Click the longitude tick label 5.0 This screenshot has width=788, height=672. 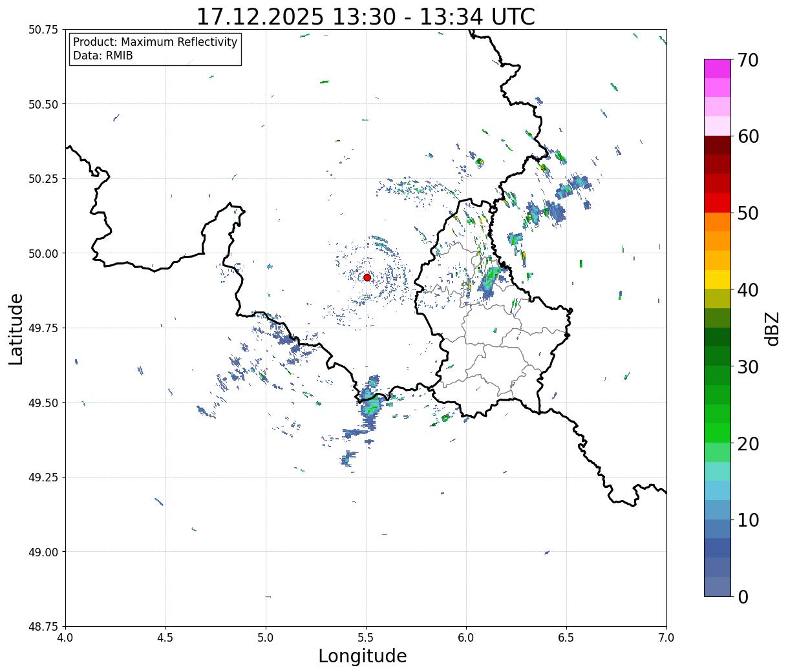tap(266, 638)
